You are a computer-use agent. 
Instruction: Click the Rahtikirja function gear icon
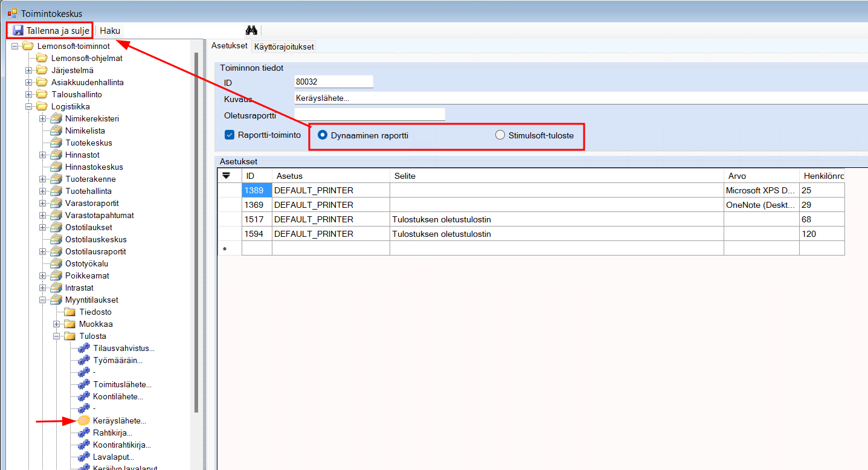(83, 433)
